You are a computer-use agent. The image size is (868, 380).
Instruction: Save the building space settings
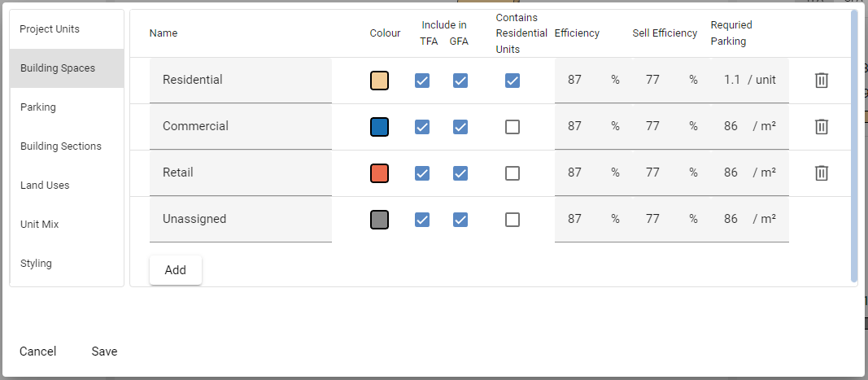[x=104, y=352]
